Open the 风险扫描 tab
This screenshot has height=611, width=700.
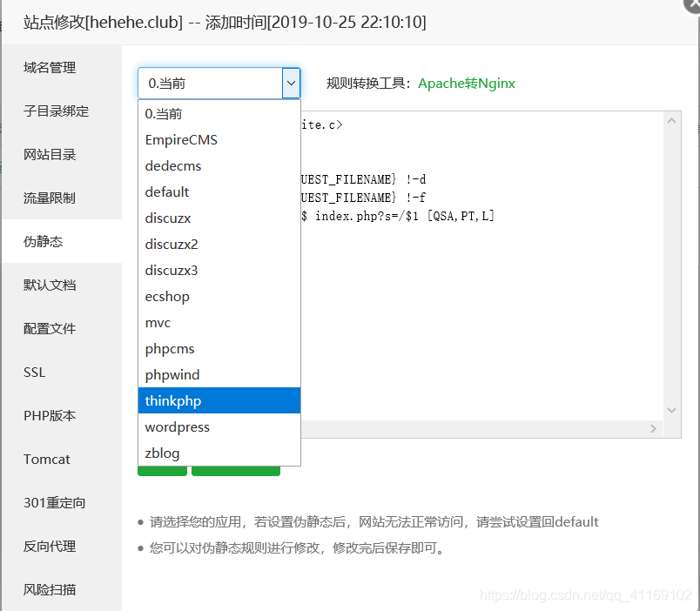coord(62,589)
